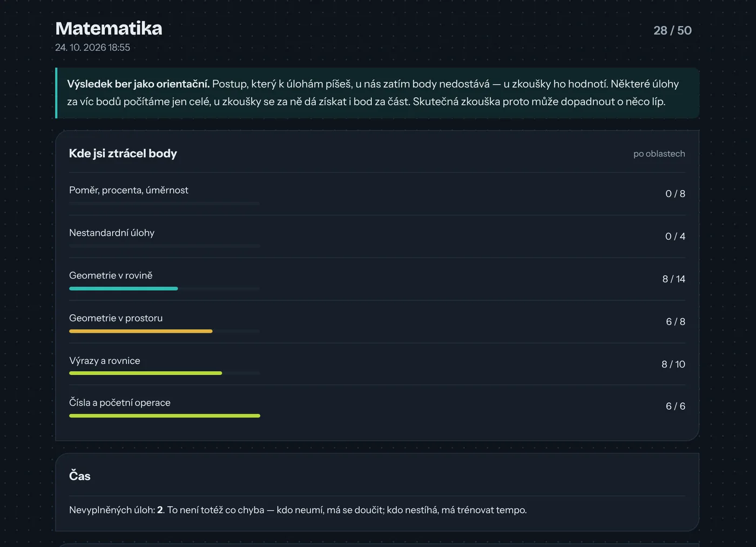Viewport: 756px width, 547px height.
Task: Click the teal progress bar under "Geometrie v rovině"
Action: pyautogui.click(x=124, y=289)
